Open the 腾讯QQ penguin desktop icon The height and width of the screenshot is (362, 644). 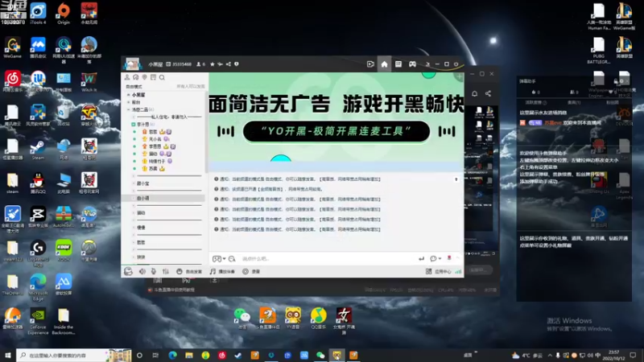(38, 183)
